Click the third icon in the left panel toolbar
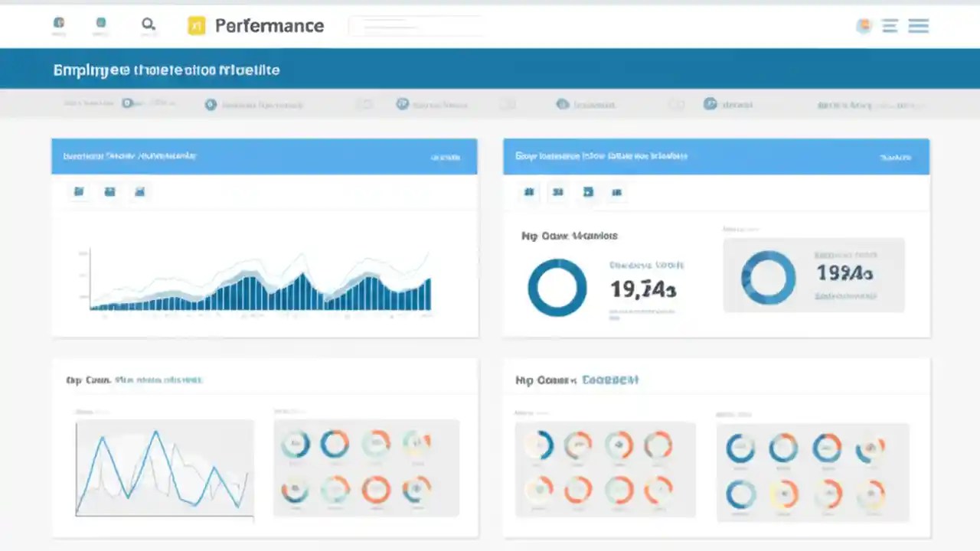980x551 pixels. click(x=139, y=191)
